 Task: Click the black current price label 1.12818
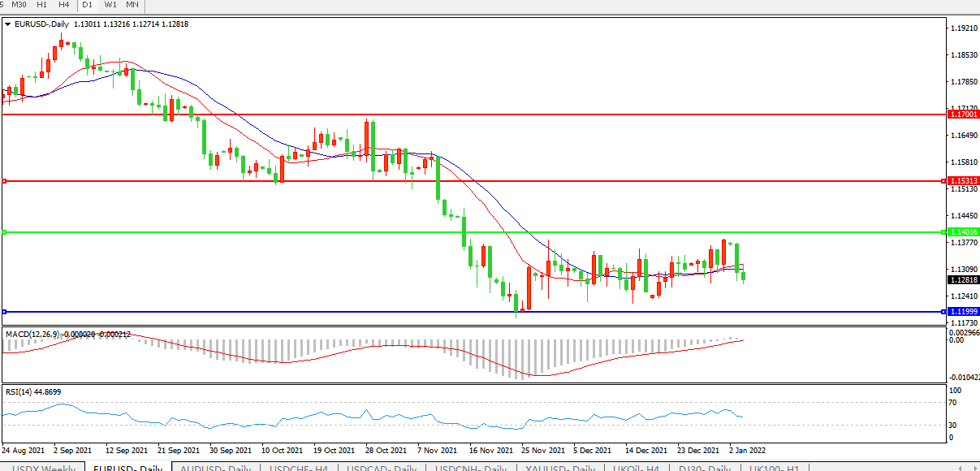[x=964, y=280]
